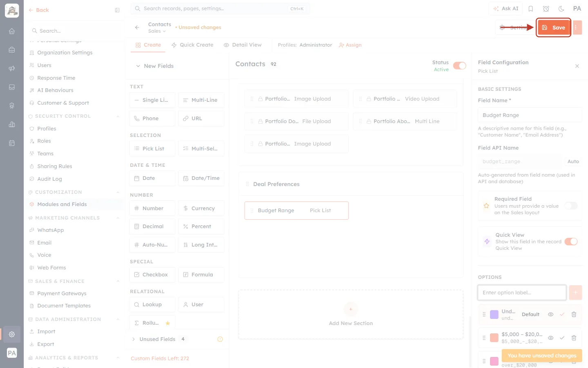Image resolution: width=588 pixels, height=368 pixels.
Task: Delete the Und… default option
Action: (x=574, y=314)
